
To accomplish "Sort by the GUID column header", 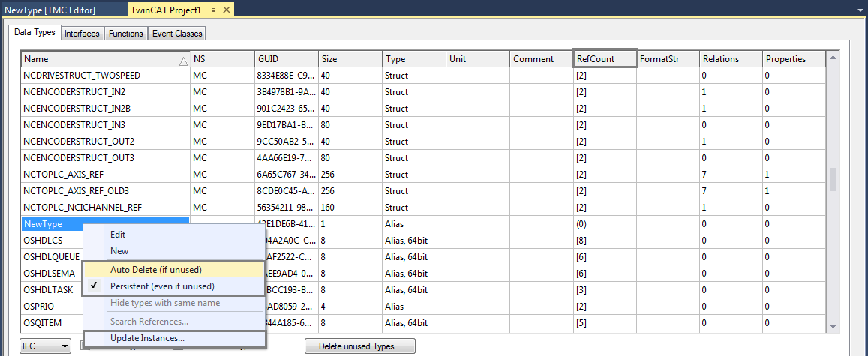I will 287,59.
